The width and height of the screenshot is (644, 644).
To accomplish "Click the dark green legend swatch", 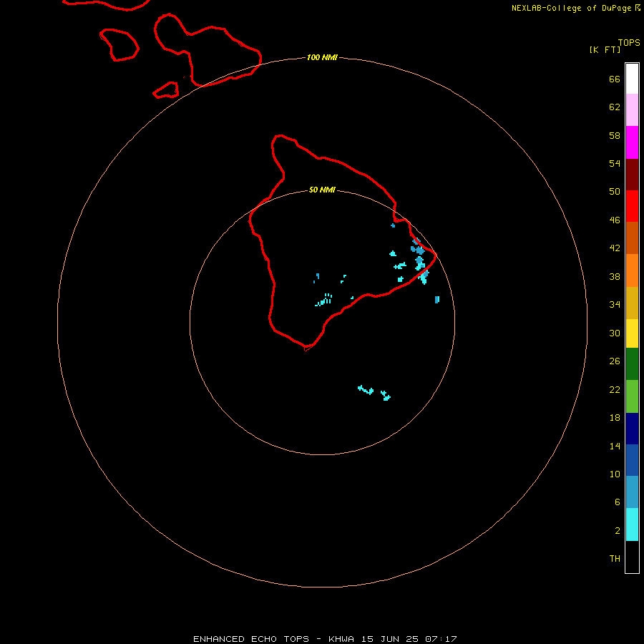I will pos(632,364).
